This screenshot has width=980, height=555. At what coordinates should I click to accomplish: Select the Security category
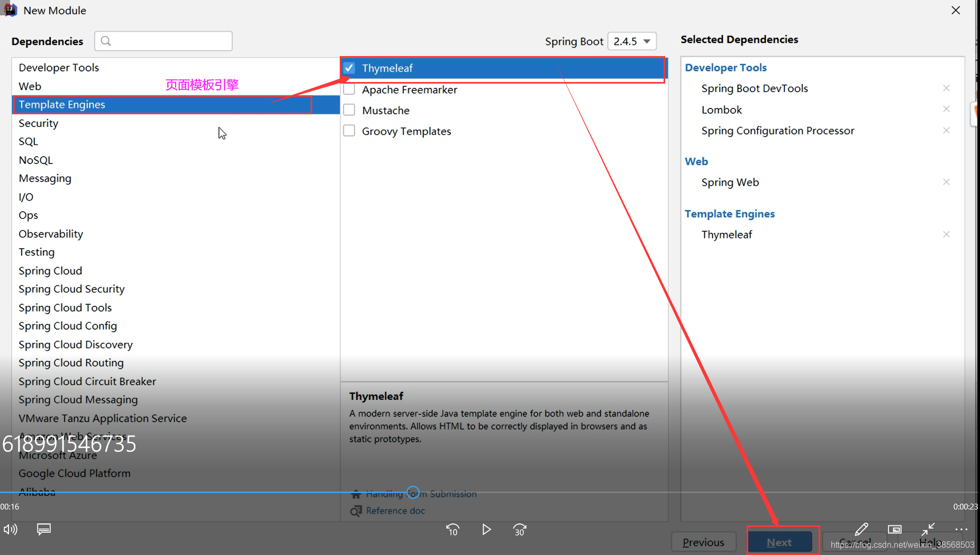176,123
